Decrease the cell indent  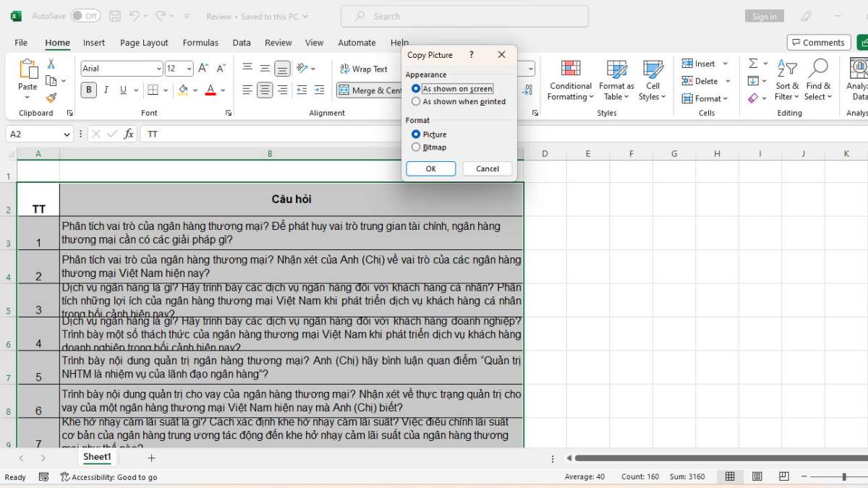[x=302, y=90]
